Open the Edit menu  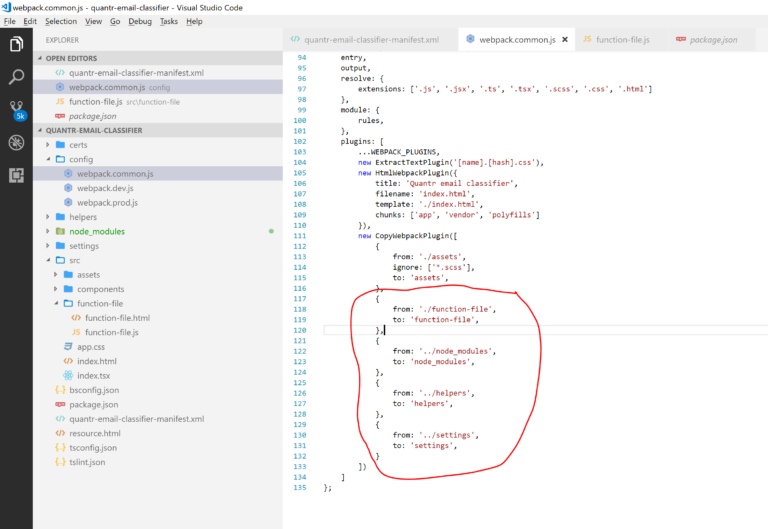click(30, 21)
